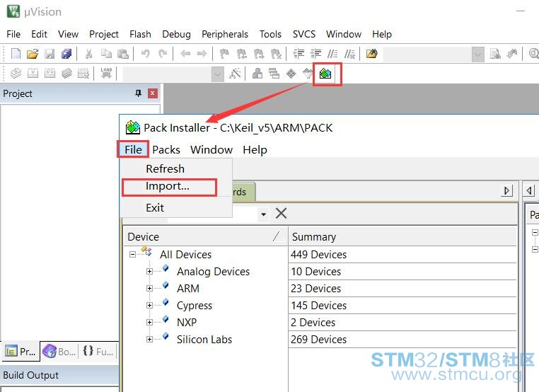The image size is (539, 392).
Task: Choose Refresh from the File menu
Action: pos(165,169)
